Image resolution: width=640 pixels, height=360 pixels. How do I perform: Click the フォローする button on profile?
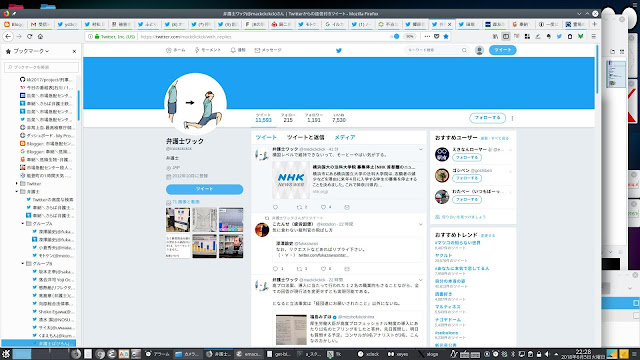tap(487, 118)
